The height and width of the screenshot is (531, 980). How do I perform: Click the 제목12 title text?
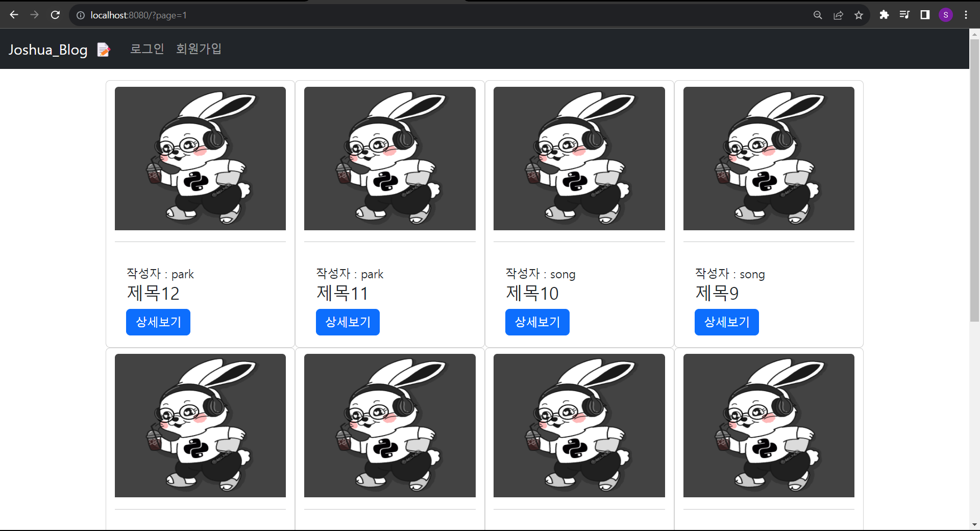point(153,293)
